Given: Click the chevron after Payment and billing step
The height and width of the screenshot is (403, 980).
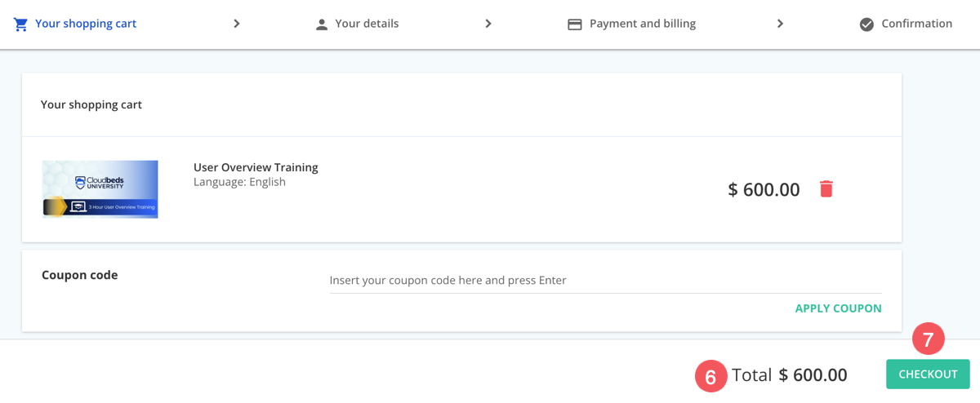Looking at the screenshot, I should coord(780,24).
